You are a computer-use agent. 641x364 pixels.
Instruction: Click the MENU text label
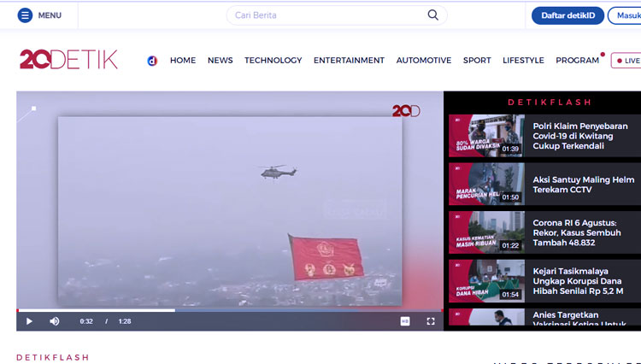(50, 15)
